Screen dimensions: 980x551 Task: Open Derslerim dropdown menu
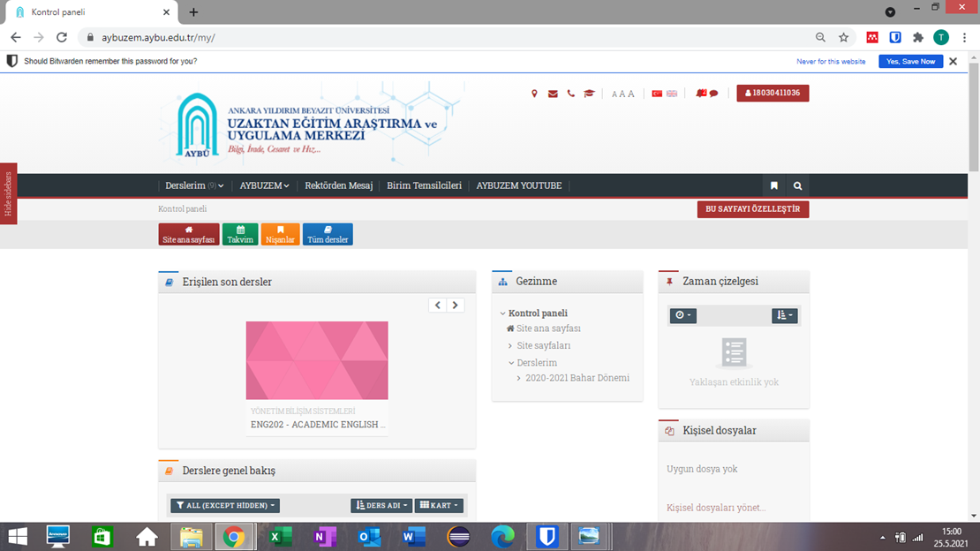(x=194, y=185)
